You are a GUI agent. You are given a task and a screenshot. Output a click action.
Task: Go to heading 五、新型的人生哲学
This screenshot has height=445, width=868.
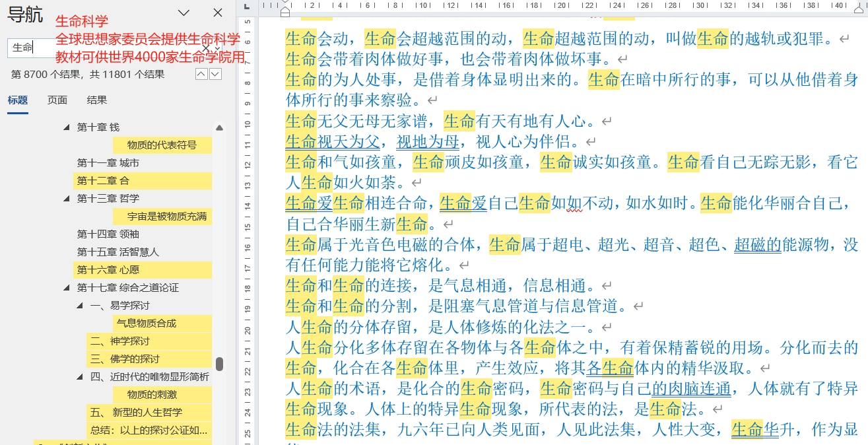tap(149, 413)
